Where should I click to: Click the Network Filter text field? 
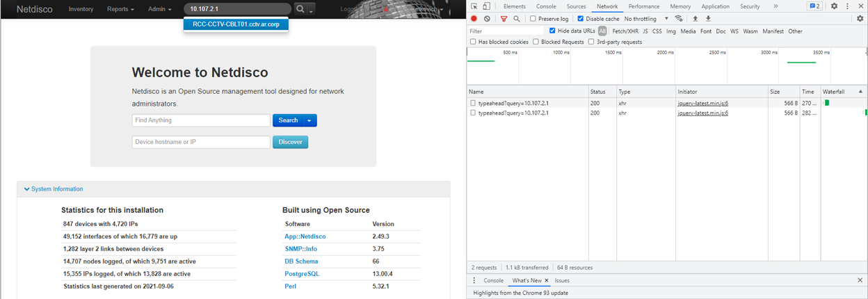click(506, 31)
